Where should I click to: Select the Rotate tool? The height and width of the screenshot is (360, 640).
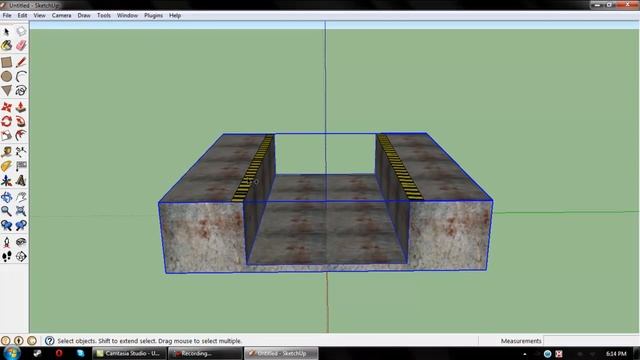click(7, 121)
